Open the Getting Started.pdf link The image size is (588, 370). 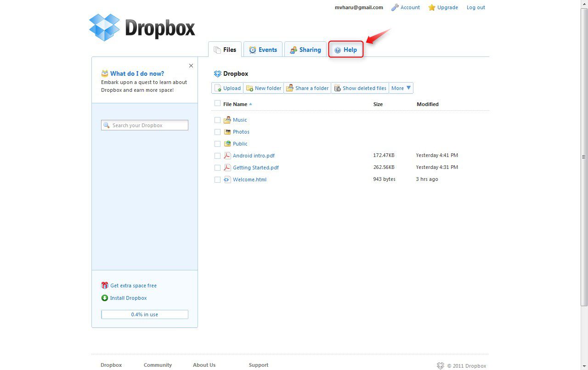click(x=255, y=168)
